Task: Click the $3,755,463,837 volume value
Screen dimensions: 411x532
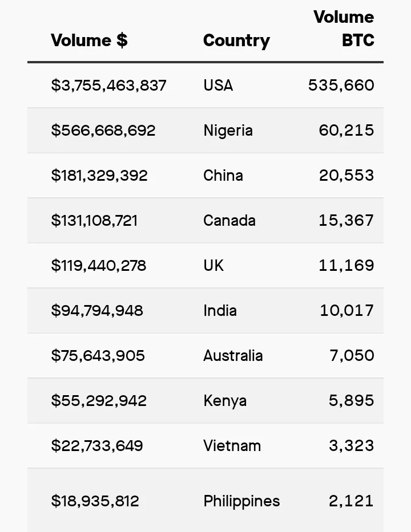Action: [108, 85]
